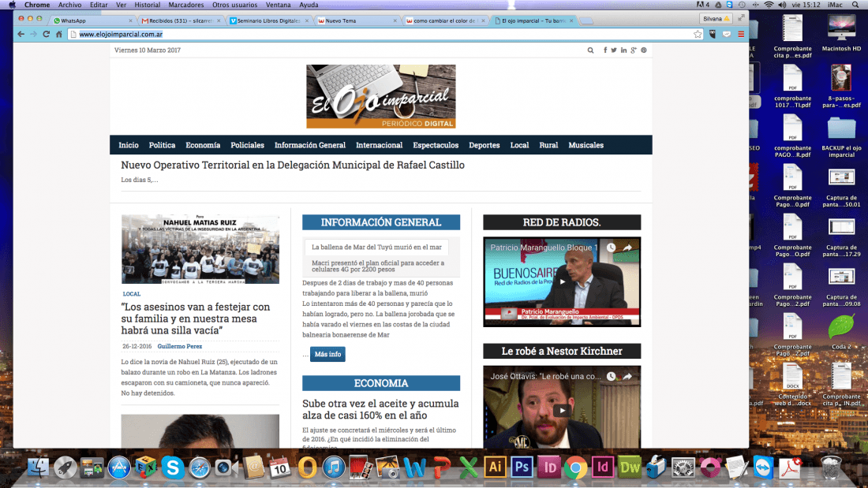Open the site search magnifier
Screen dimensions: 868x488
(591, 50)
